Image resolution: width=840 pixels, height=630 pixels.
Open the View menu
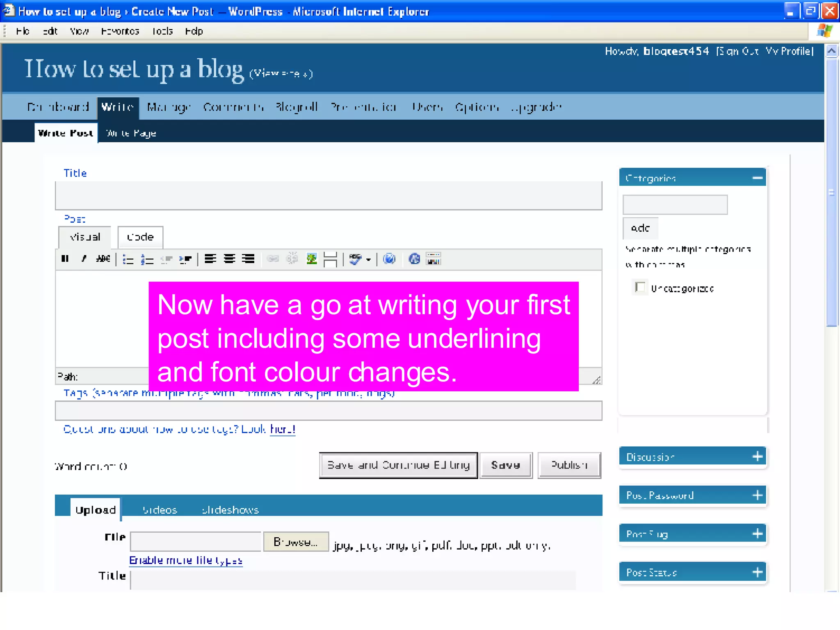[79, 31]
